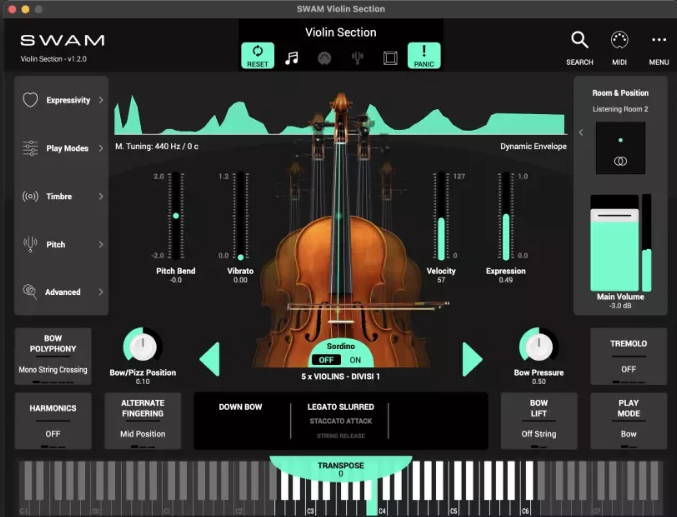The image size is (677, 517).
Task: Click the Pitch tuning fork icon
Action: click(x=30, y=244)
